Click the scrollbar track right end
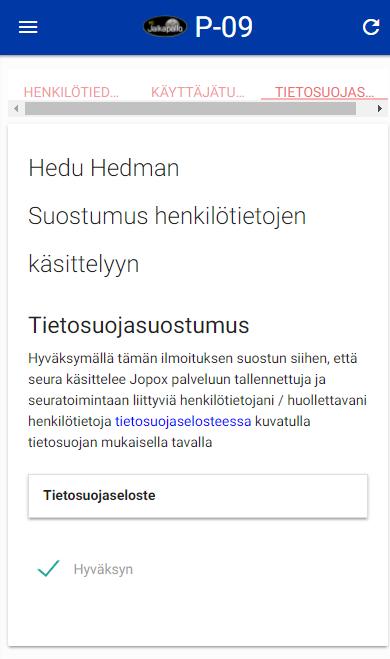The image size is (390, 659). click(364, 109)
